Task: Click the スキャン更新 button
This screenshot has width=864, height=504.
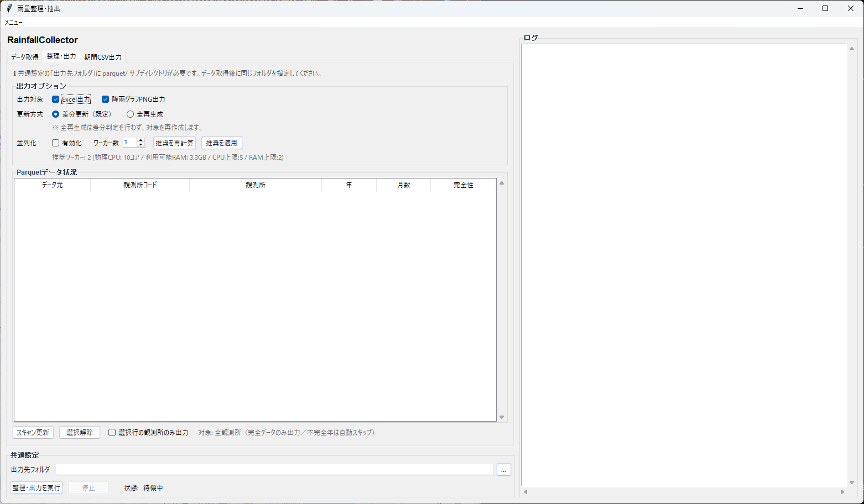Action: pyautogui.click(x=33, y=433)
